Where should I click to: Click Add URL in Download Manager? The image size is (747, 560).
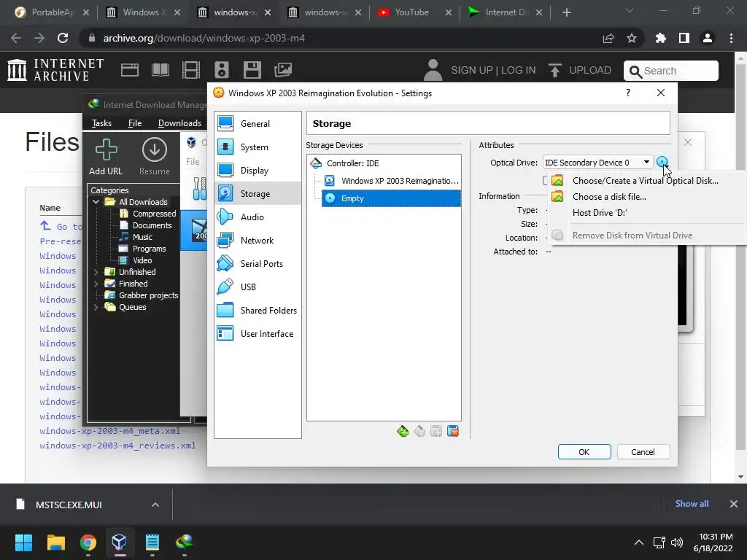(x=106, y=157)
